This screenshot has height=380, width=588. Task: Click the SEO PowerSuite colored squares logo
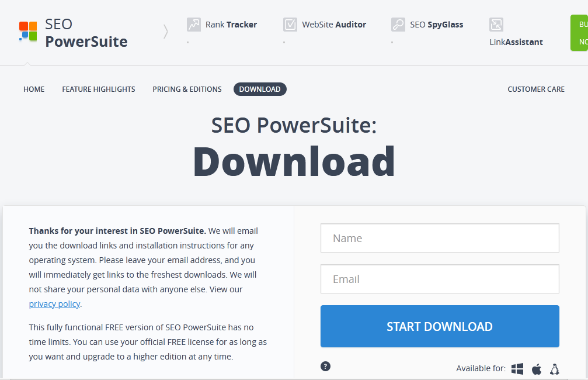click(28, 31)
